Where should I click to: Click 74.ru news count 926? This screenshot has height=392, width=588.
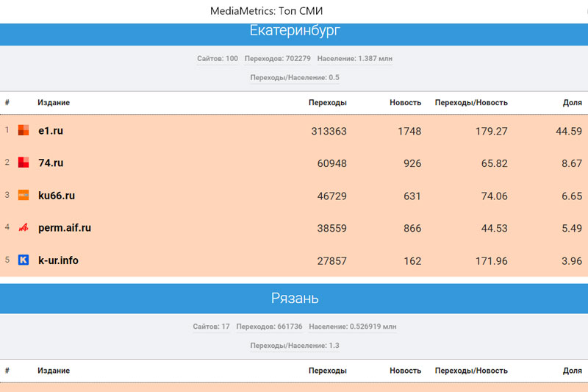pyautogui.click(x=412, y=163)
